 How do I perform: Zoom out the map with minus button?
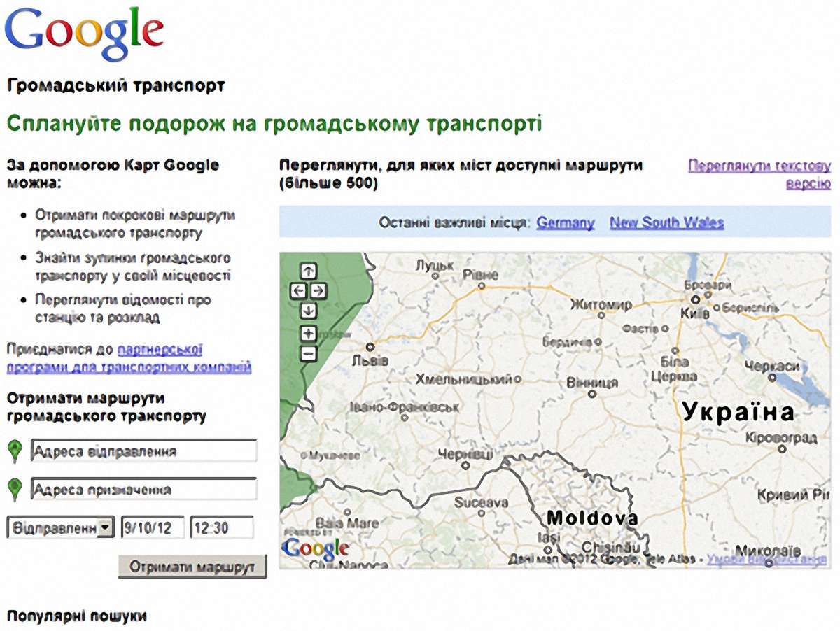click(x=309, y=353)
